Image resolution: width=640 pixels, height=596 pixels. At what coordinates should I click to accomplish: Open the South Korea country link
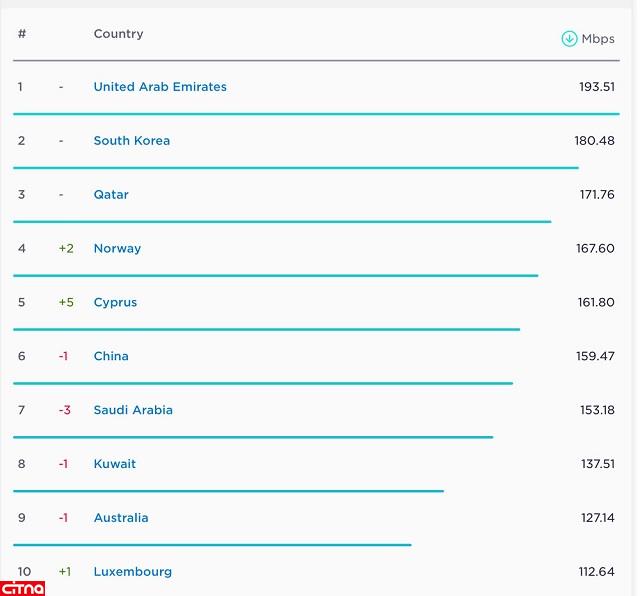(x=131, y=141)
